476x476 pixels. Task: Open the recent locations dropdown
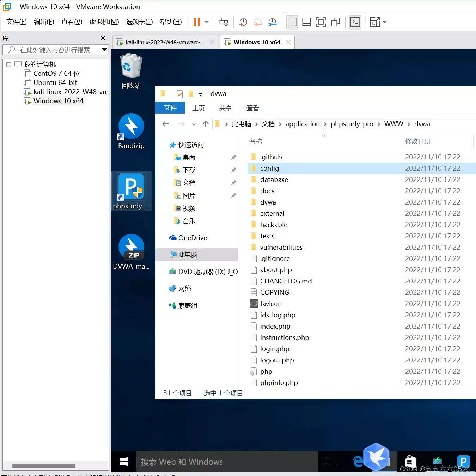pos(194,124)
